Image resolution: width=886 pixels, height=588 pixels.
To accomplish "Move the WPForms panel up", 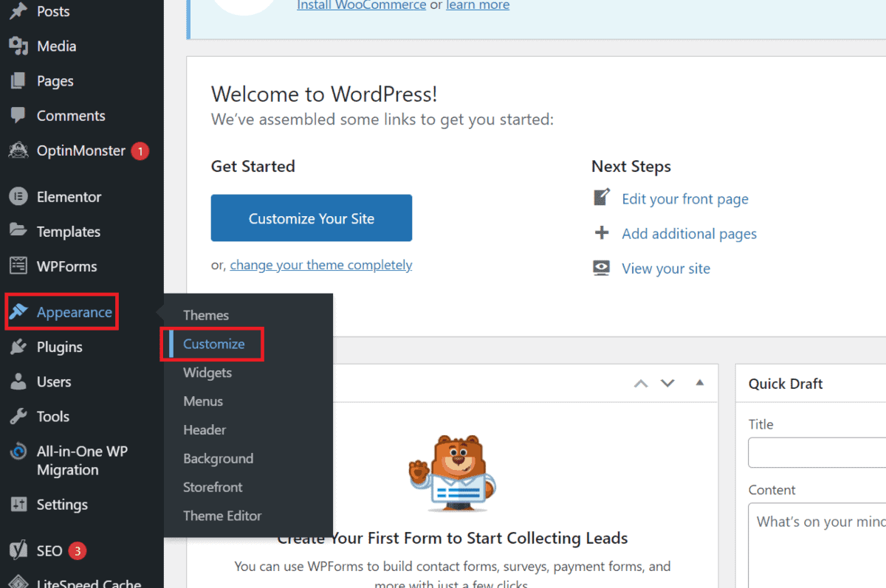I will (640, 383).
